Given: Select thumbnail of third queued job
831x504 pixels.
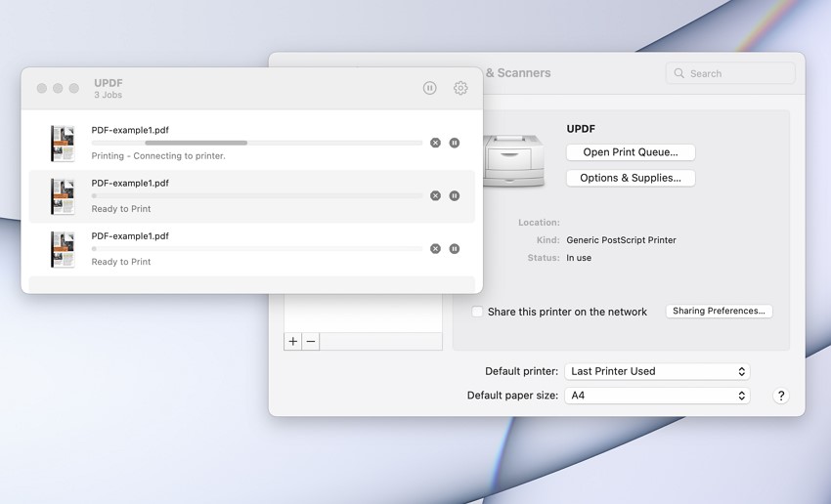Looking at the screenshot, I should tap(63, 249).
